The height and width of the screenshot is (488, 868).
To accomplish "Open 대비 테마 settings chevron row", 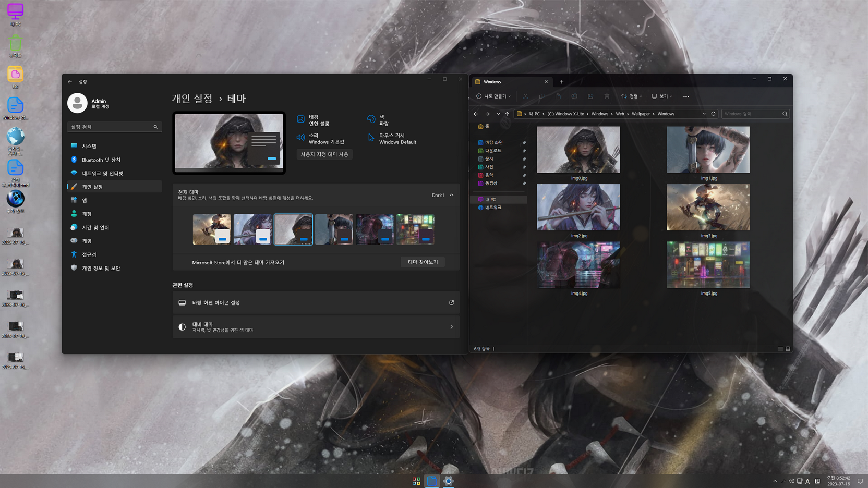I will pos(316,327).
